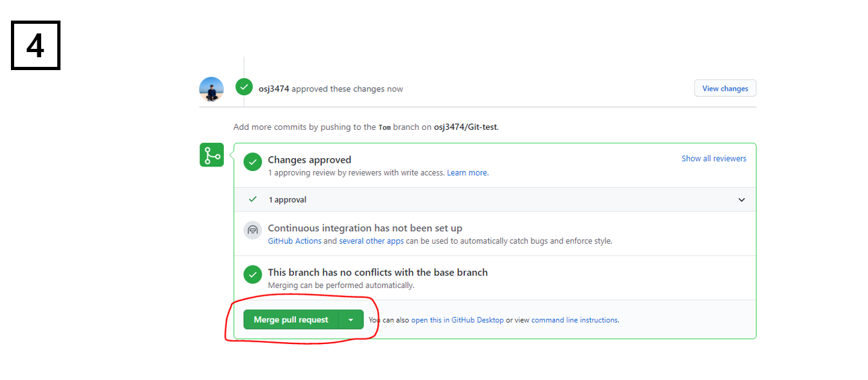This screenshot has height=380, width=868.
Task: Click the green check beside osj3474 approved
Action: tap(244, 87)
